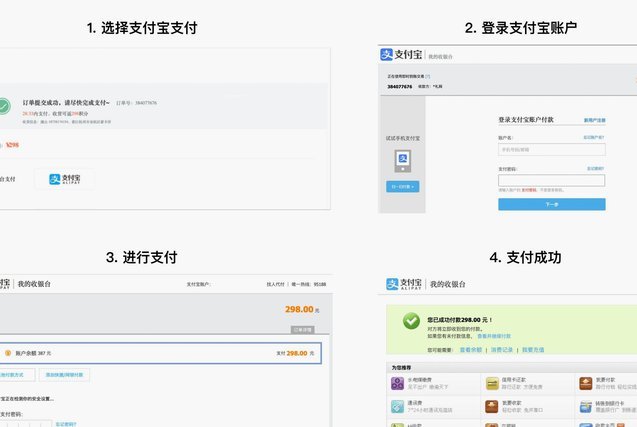This screenshot has height=427, width=637.
Task: Click the blue next-step button in step 2 login form
Action: point(552,204)
